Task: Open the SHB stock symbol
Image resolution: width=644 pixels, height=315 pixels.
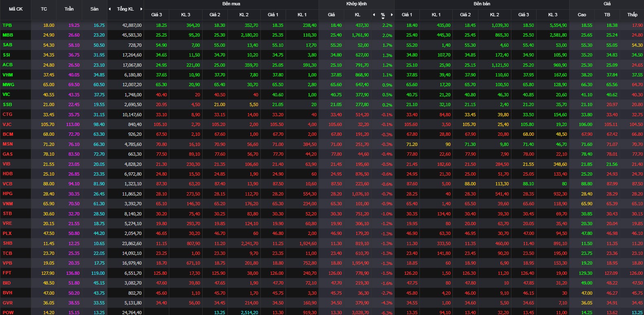Action: point(7,243)
